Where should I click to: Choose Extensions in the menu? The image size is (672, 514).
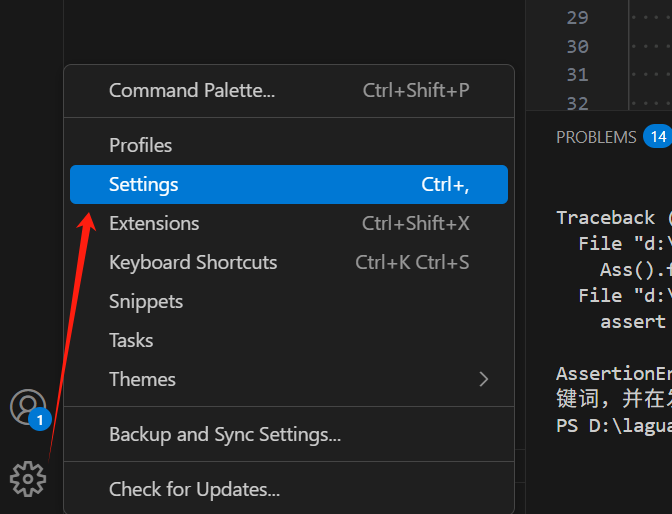[289, 223]
